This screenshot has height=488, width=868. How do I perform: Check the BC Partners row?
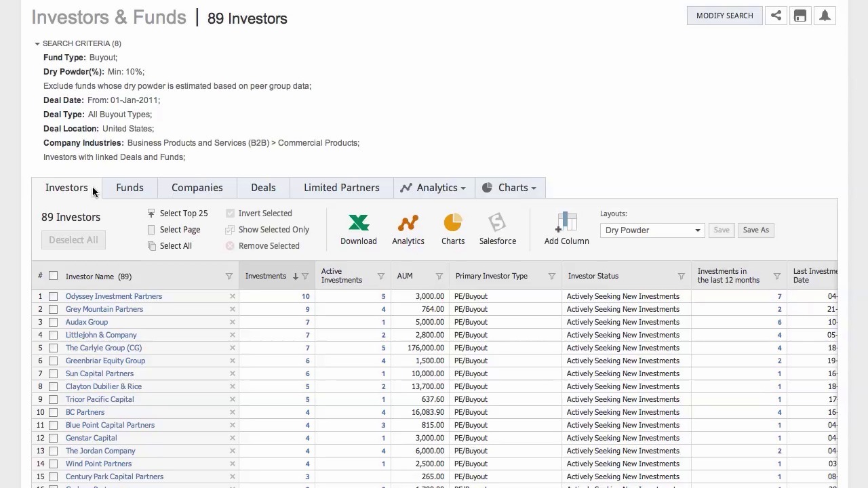(x=53, y=412)
